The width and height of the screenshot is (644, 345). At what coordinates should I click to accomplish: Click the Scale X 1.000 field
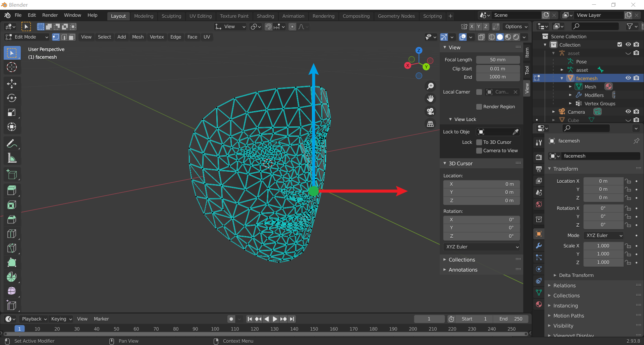pos(603,246)
